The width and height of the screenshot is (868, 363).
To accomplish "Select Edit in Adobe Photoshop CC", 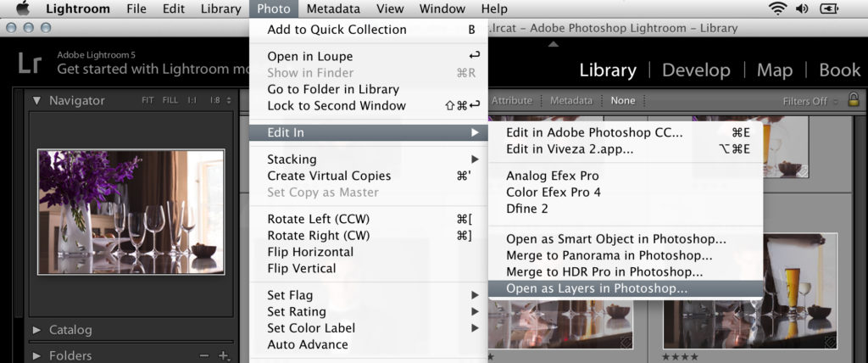I will click(594, 132).
